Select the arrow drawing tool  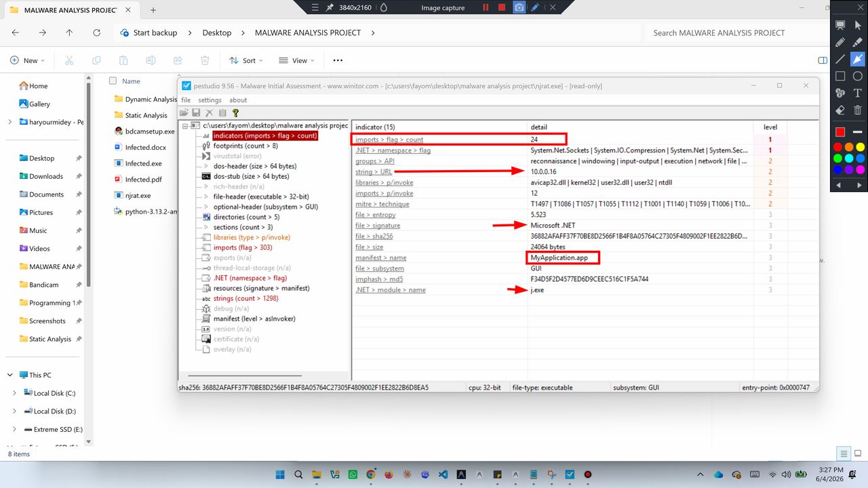[858, 59]
